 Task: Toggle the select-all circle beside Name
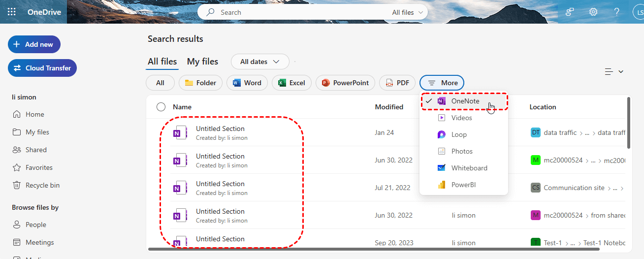tap(161, 107)
